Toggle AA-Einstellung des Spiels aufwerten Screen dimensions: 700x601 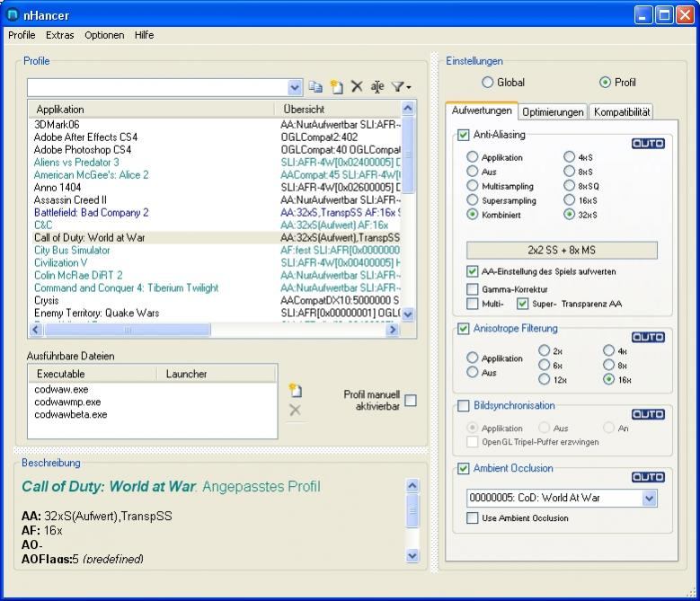tap(472, 271)
